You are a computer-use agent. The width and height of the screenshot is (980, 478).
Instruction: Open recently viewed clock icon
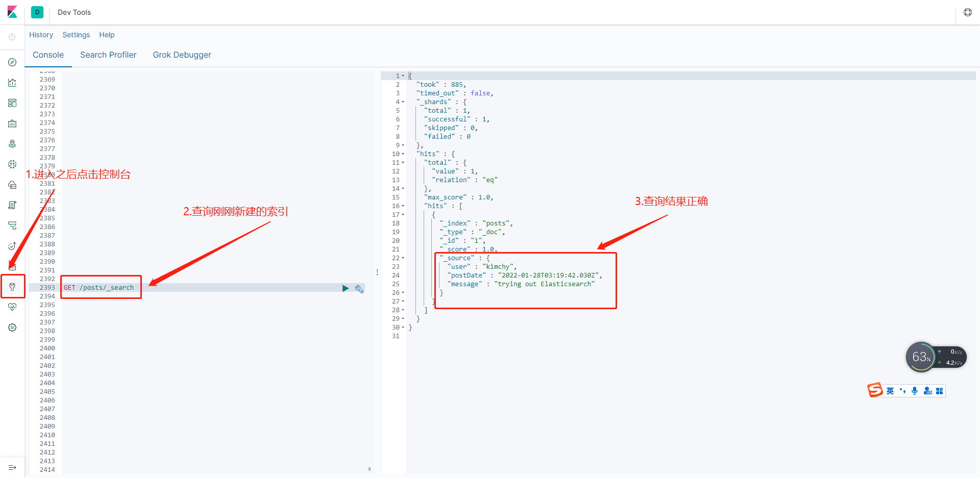click(x=12, y=37)
